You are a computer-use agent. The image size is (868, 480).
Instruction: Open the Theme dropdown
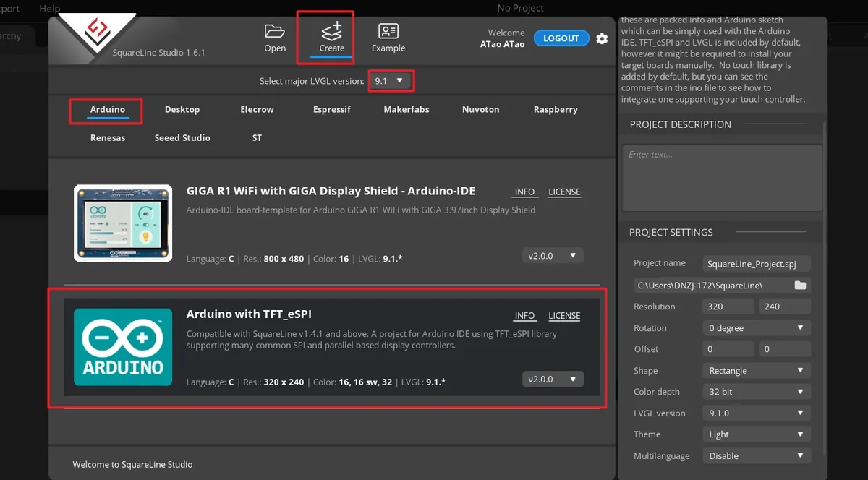(x=757, y=434)
